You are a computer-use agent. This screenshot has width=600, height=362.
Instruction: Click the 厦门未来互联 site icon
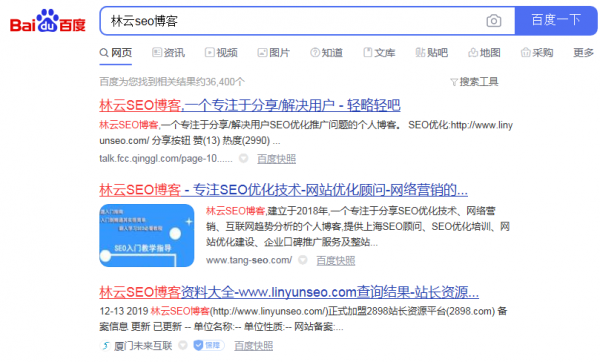click(105, 346)
